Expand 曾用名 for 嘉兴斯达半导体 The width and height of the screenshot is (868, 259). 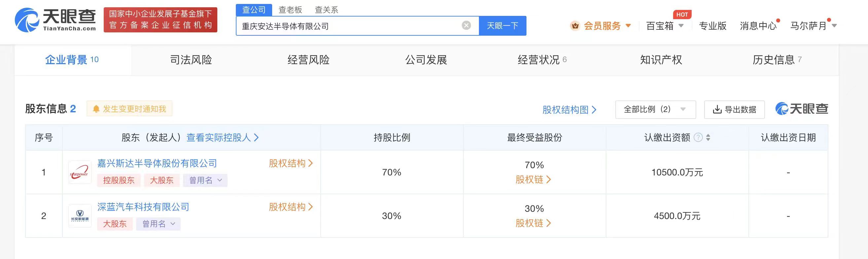(205, 180)
